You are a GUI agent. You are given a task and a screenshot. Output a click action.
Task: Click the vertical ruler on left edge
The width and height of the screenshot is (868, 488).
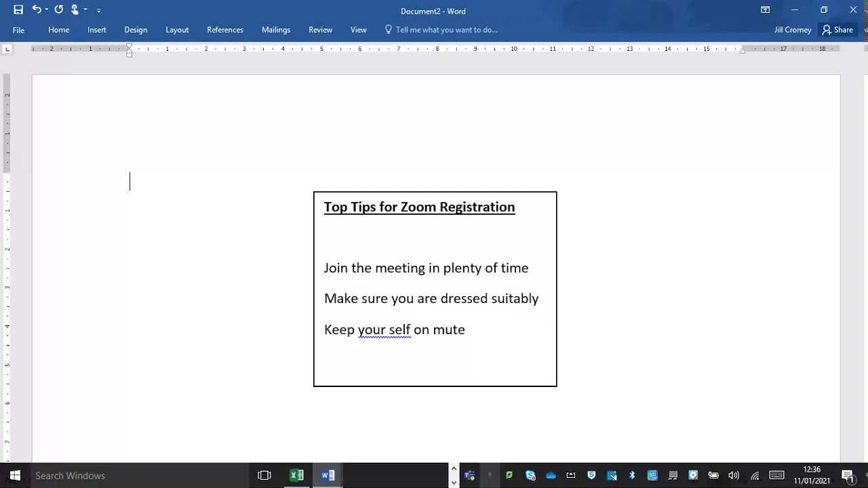click(7, 268)
